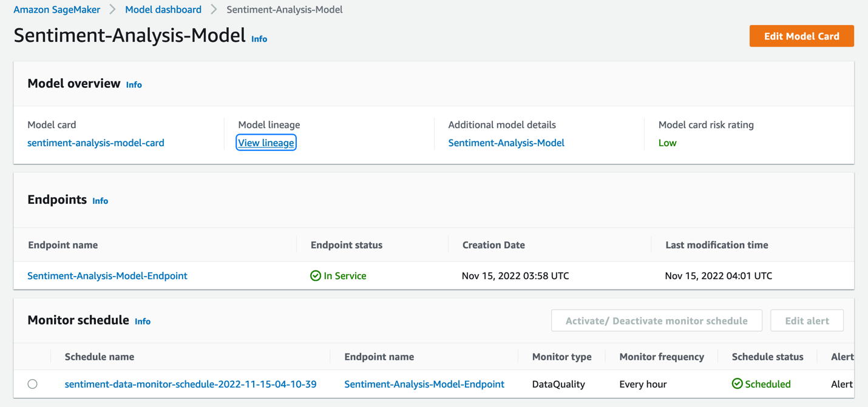Open sentiment-analysis-model-card link
The width and height of the screenshot is (868, 407).
96,143
